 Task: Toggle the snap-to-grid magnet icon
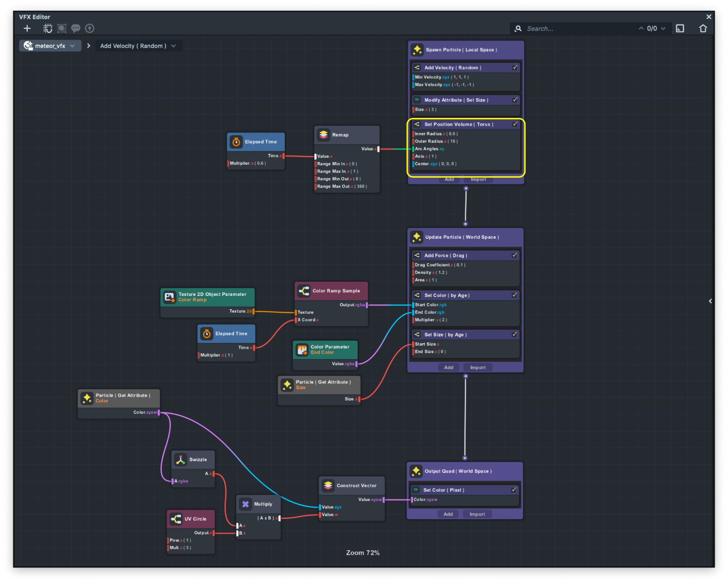point(48,28)
